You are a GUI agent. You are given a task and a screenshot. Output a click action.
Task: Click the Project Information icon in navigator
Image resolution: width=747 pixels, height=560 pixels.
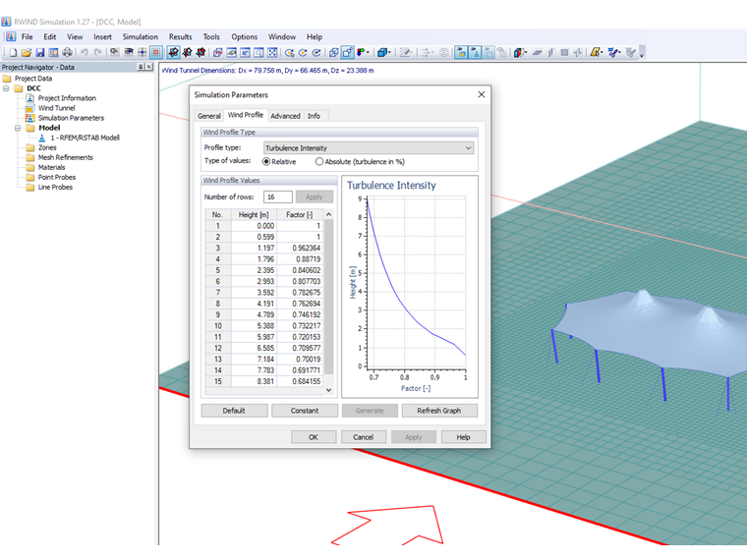[30, 98]
